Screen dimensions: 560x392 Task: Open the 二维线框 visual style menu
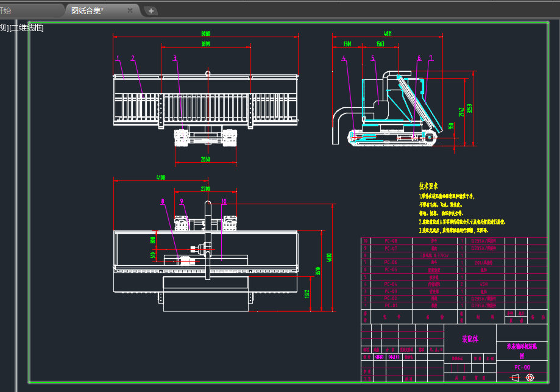pyautogui.click(x=27, y=27)
